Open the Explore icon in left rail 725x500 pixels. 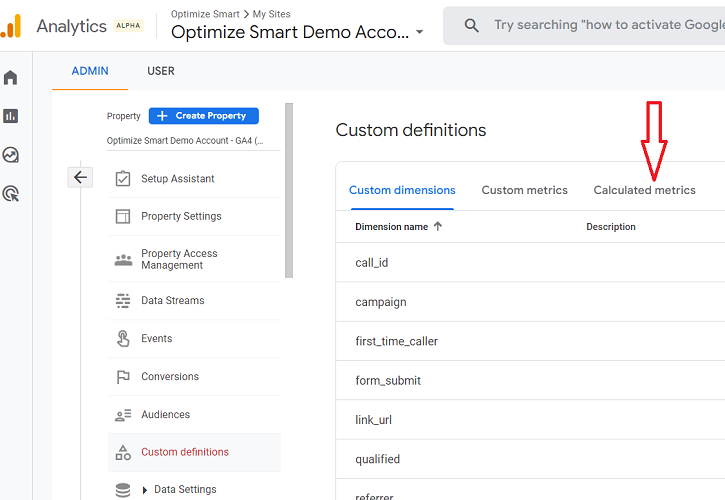tap(11, 155)
